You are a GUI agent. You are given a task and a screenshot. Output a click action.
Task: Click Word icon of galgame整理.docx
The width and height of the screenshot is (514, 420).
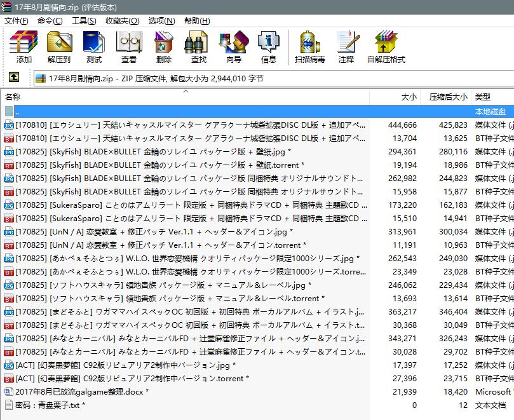pyautogui.click(x=9, y=391)
